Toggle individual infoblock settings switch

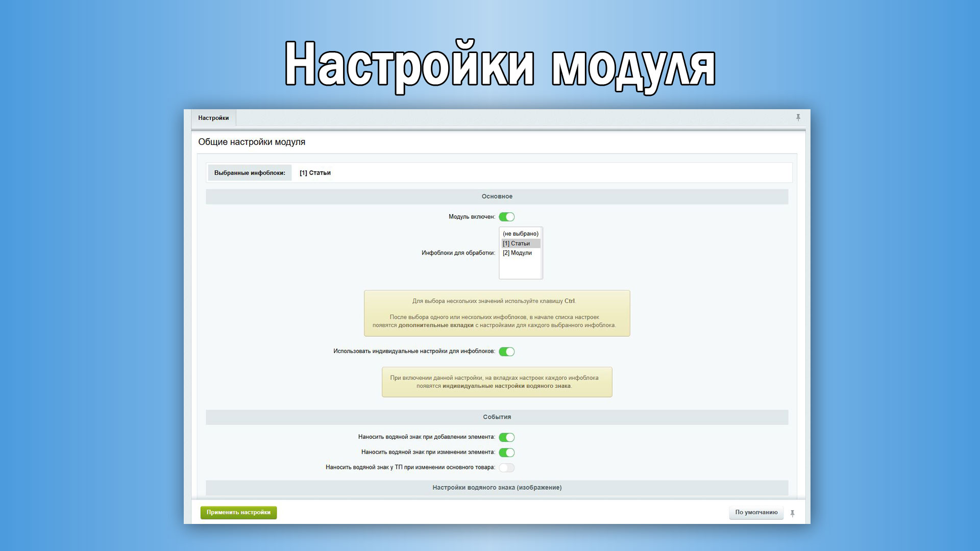tap(506, 352)
